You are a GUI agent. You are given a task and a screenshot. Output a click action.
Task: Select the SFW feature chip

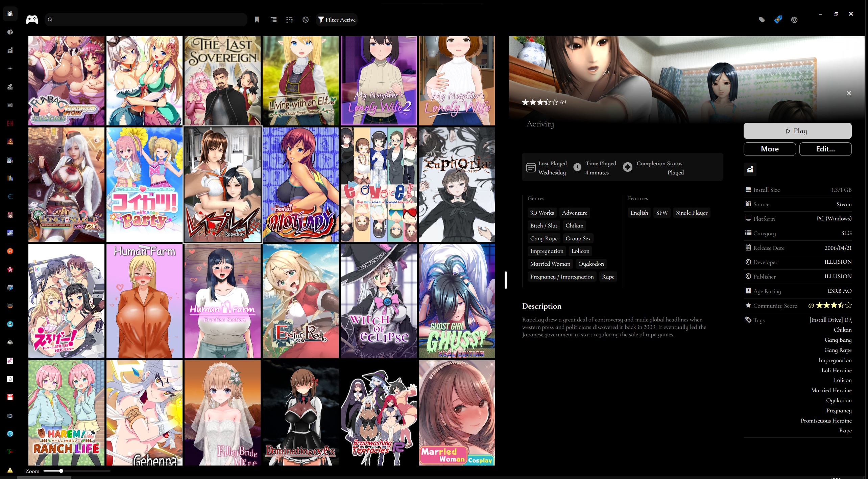pyautogui.click(x=662, y=213)
